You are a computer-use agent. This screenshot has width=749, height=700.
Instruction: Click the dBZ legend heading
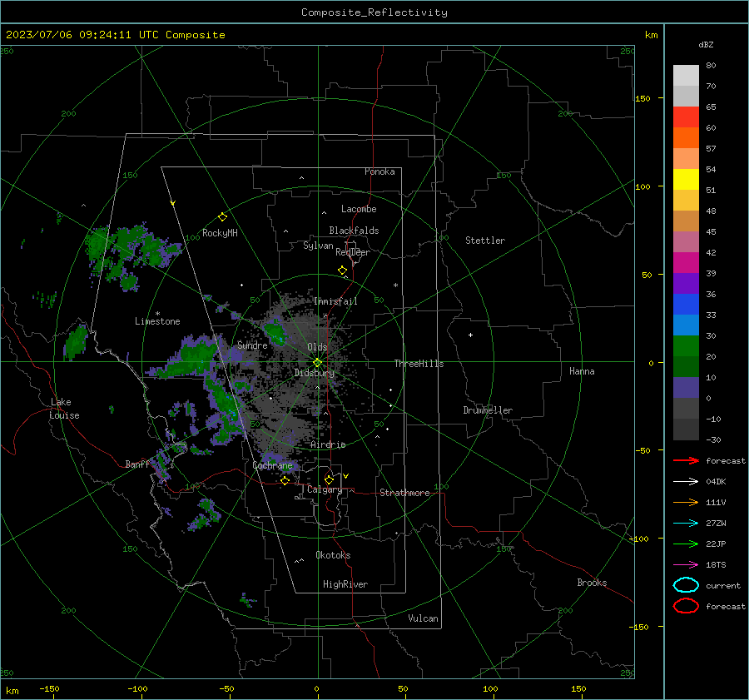706,44
